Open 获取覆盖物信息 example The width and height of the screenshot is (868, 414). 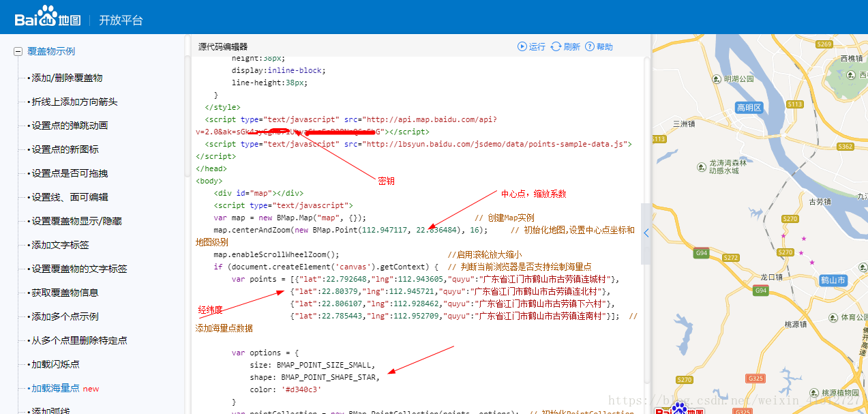tap(65, 293)
